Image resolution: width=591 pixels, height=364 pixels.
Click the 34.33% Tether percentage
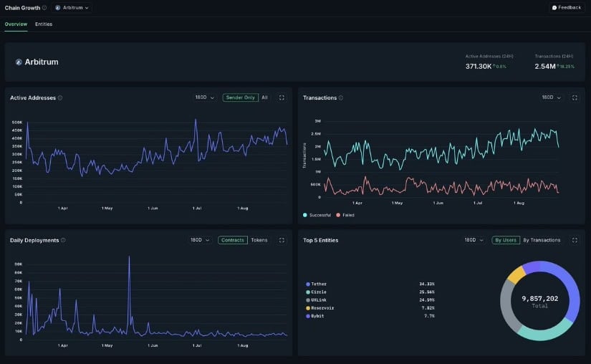[427, 284]
